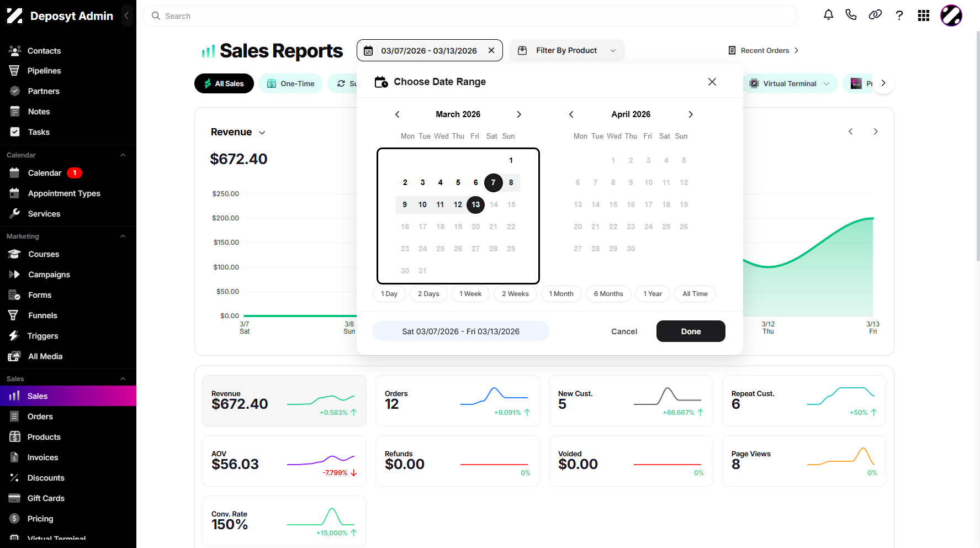Select the All Sales tab
Image resolution: width=980 pixels, height=548 pixels.
(x=224, y=83)
